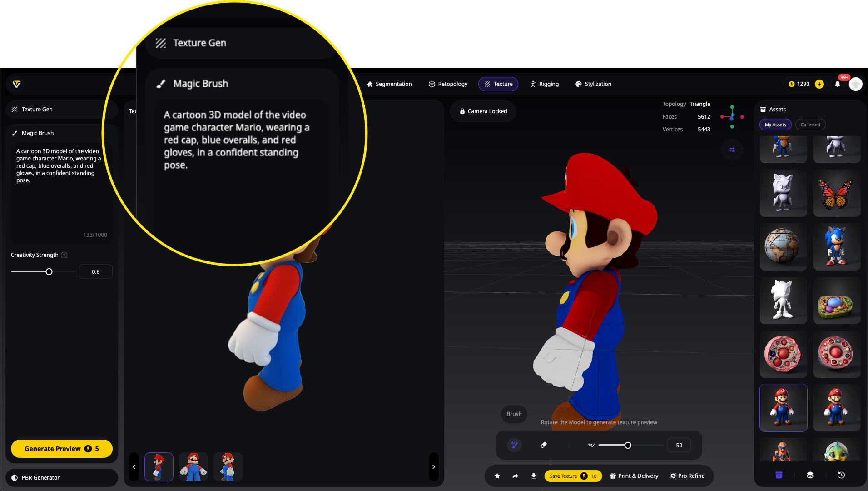The height and width of the screenshot is (491, 868).
Task: Expand the Texture Gen panel
Action: coord(62,110)
